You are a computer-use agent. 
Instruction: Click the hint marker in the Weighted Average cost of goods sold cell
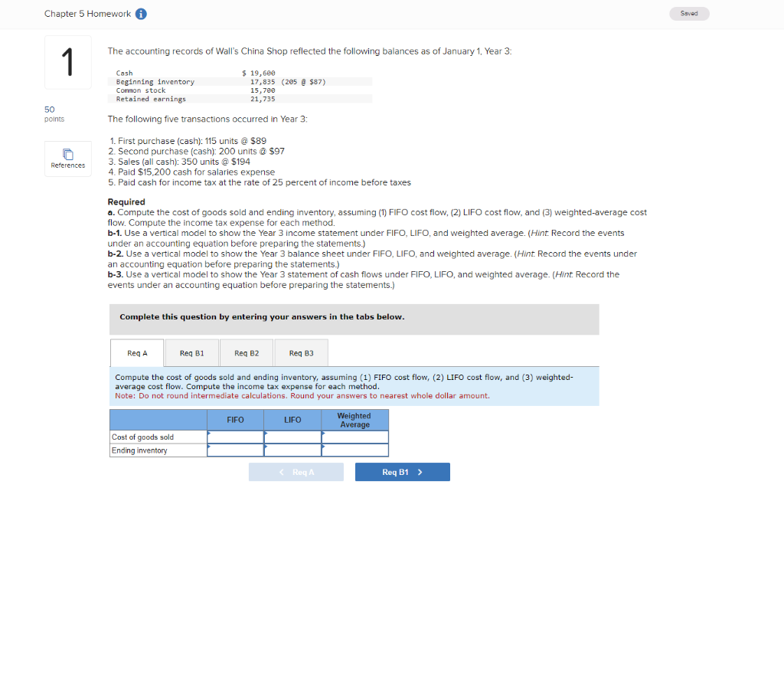tap(324, 434)
